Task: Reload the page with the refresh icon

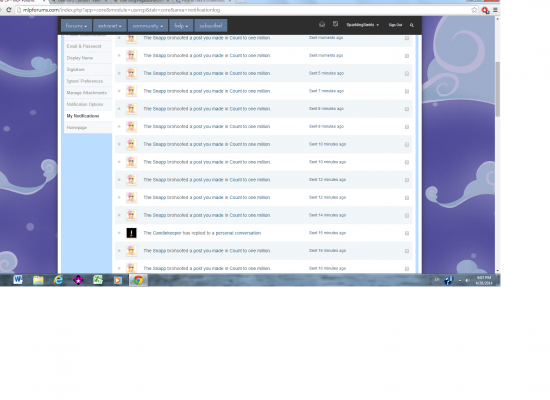Action: (x=8, y=10)
